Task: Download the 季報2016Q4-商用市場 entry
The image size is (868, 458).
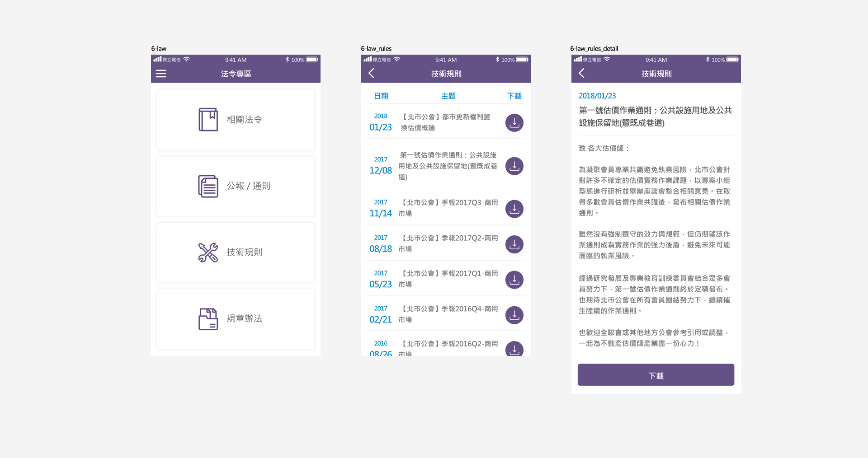Action: (x=514, y=315)
